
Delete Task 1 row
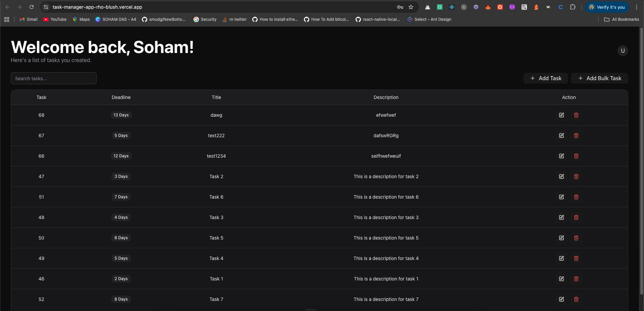point(576,279)
